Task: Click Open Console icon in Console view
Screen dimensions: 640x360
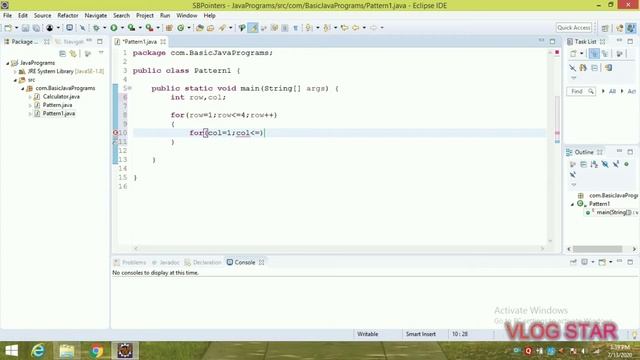Action: [x=602, y=262]
